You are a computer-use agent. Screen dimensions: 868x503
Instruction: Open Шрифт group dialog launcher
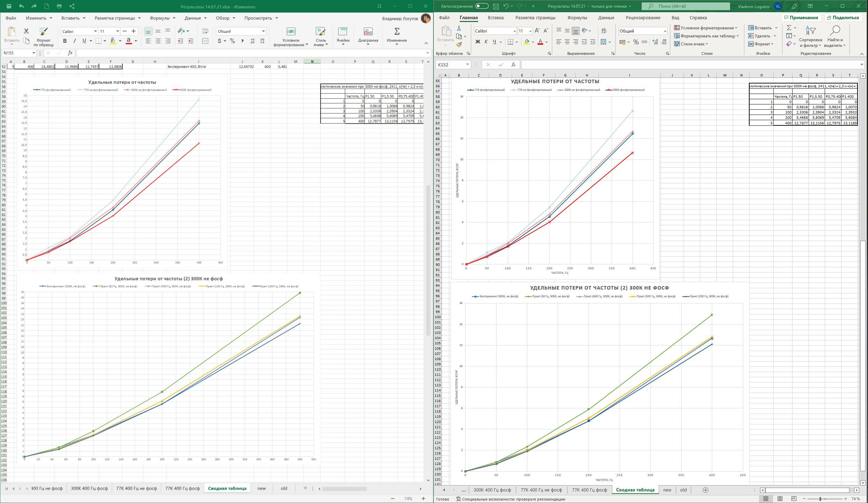pos(549,53)
